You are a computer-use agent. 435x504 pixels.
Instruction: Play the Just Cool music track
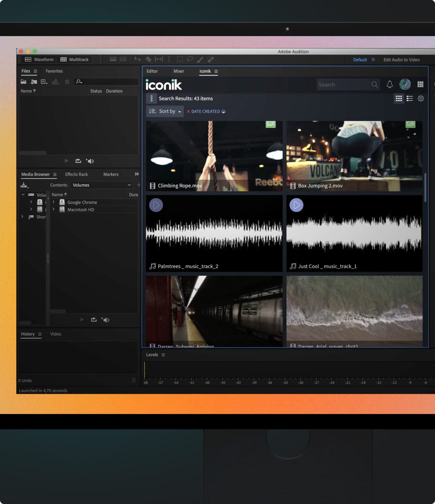(x=297, y=205)
